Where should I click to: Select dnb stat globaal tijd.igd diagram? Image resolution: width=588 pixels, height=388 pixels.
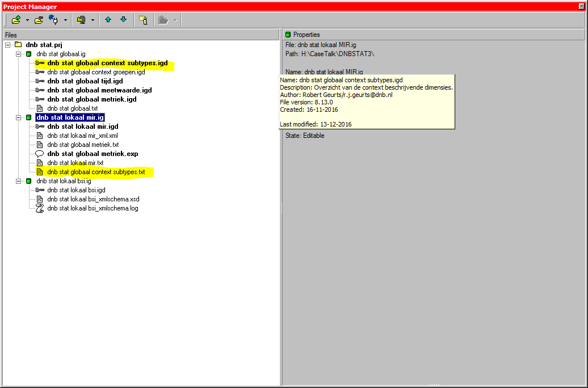click(x=85, y=81)
